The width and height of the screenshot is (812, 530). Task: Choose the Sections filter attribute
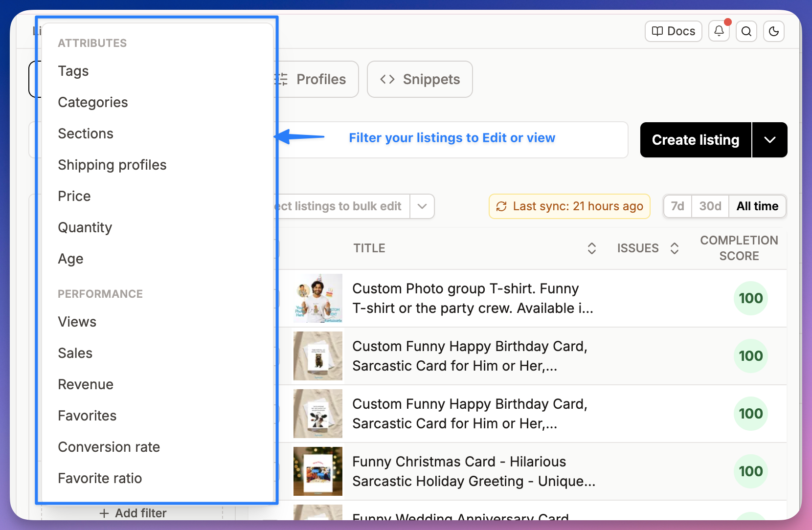point(86,133)
